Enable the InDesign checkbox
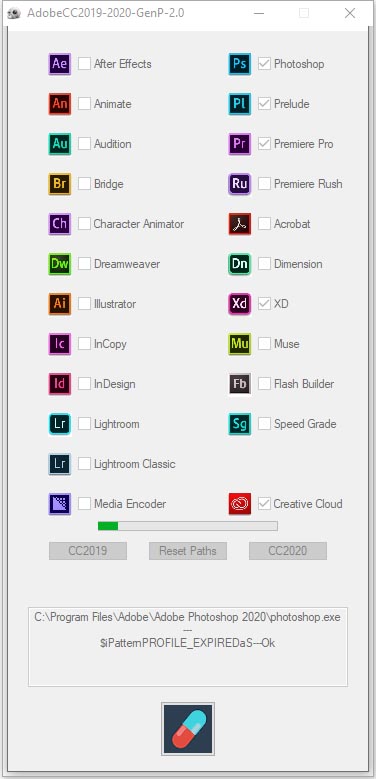The height and width of the screenshot is (779, 376). pos(84,384)
